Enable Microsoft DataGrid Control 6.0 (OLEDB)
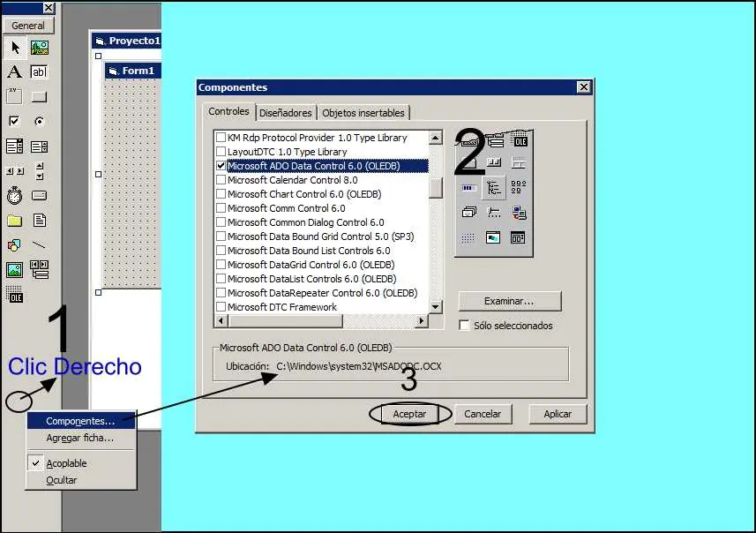Image resolution: width=756 pixels, height=533 pixels. (221, 265)
